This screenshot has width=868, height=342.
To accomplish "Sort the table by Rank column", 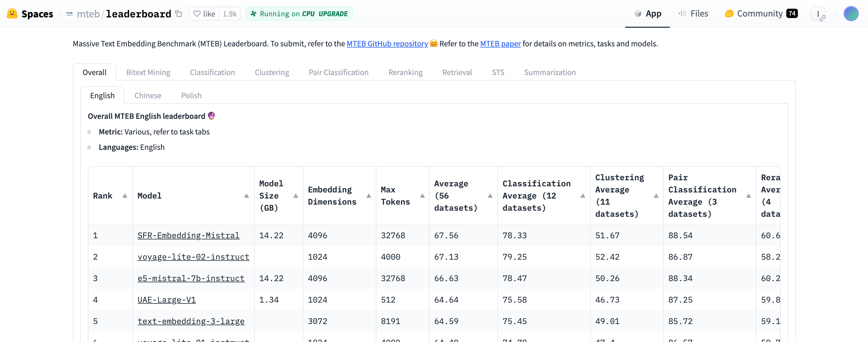I will tap(124, 195).
